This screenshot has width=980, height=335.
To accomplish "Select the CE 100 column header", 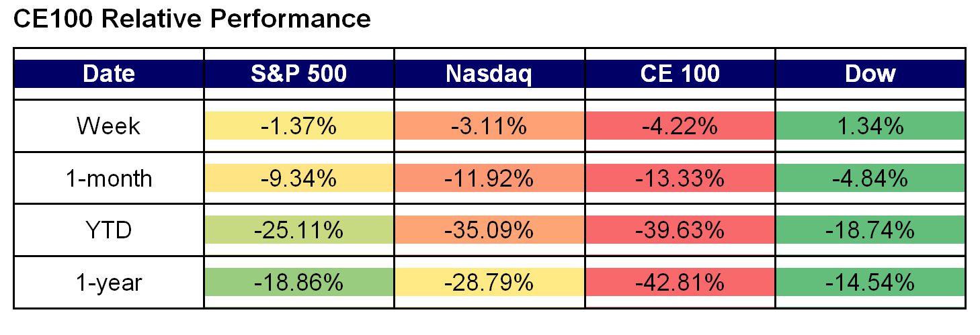I will click(x=680, y=74).
